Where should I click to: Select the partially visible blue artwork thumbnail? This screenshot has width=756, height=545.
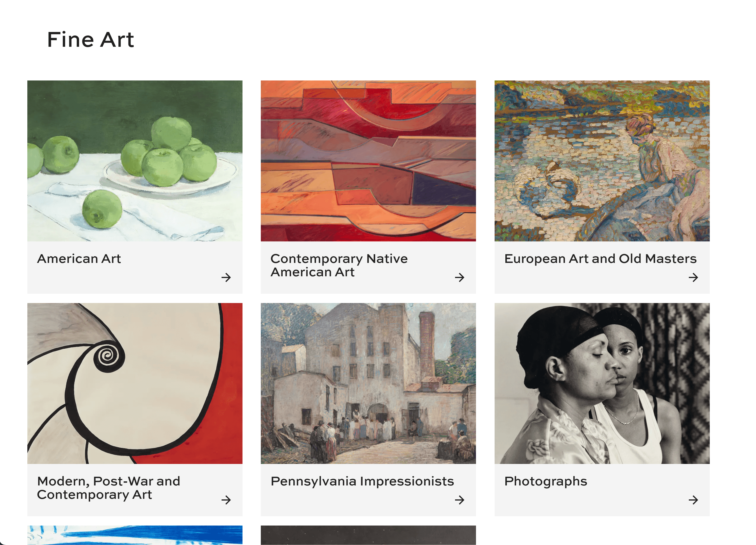point(135,535)
